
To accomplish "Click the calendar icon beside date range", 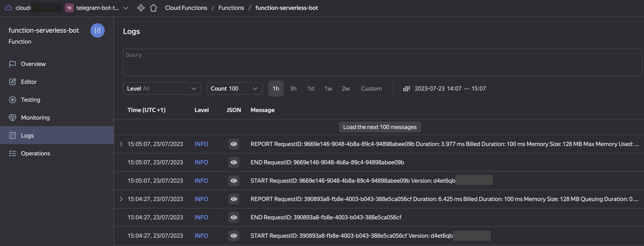I will coord(406,89).
